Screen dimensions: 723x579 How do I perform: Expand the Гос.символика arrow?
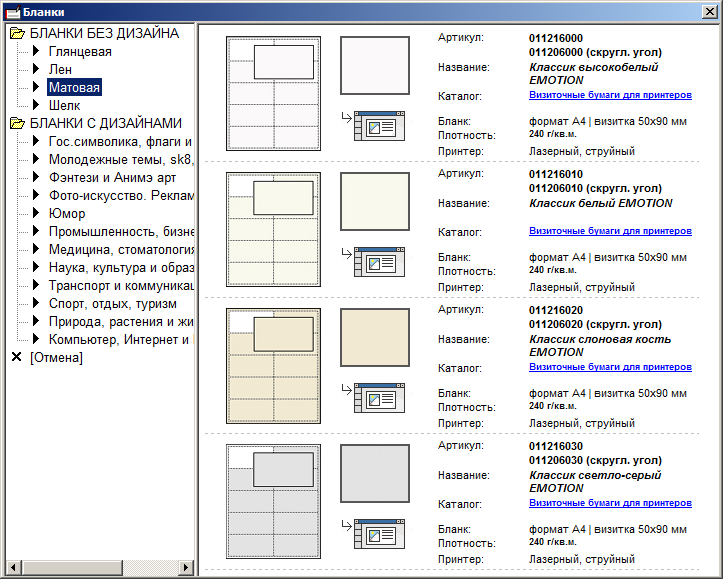[x=36, y=141]
